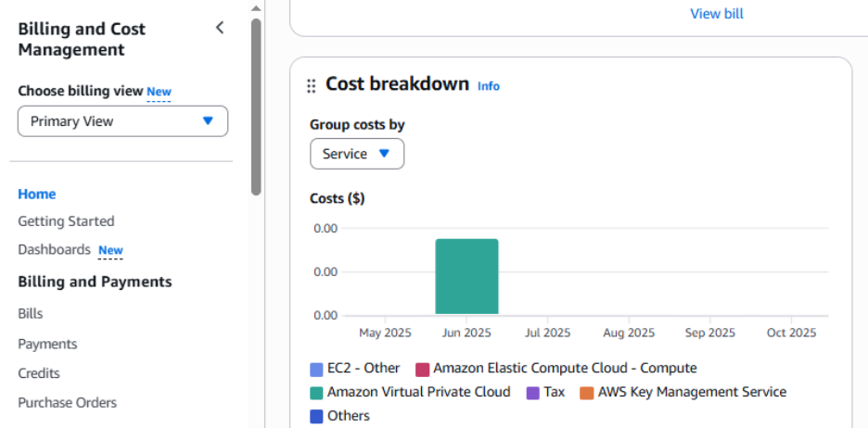Open Getting Started in the sidebar
Viewport: 868px width, 428px height.
66,221
